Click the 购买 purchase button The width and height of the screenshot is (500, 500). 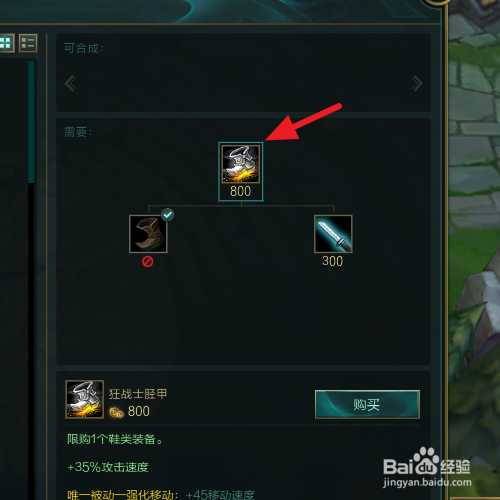367,404
